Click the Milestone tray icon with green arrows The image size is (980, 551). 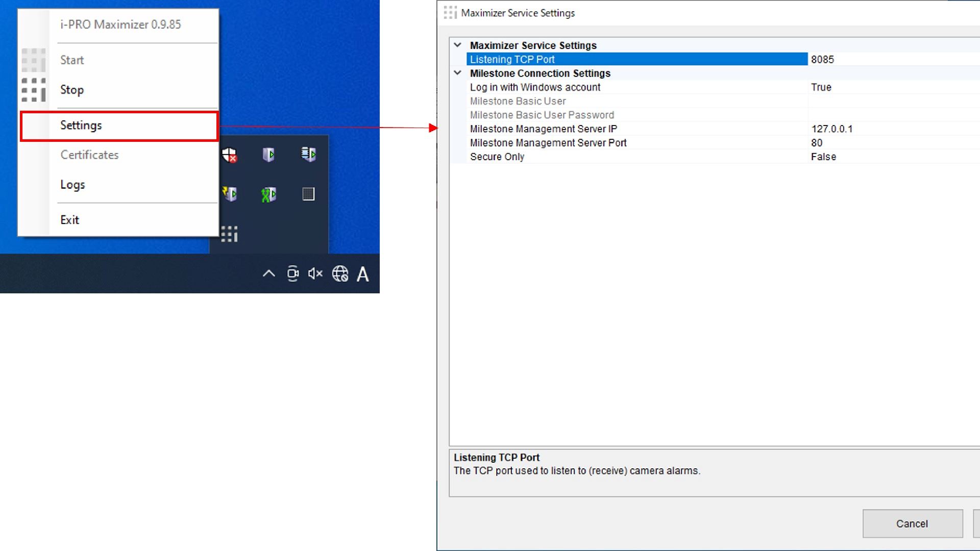pyautogui.click(x=268, y=194)
